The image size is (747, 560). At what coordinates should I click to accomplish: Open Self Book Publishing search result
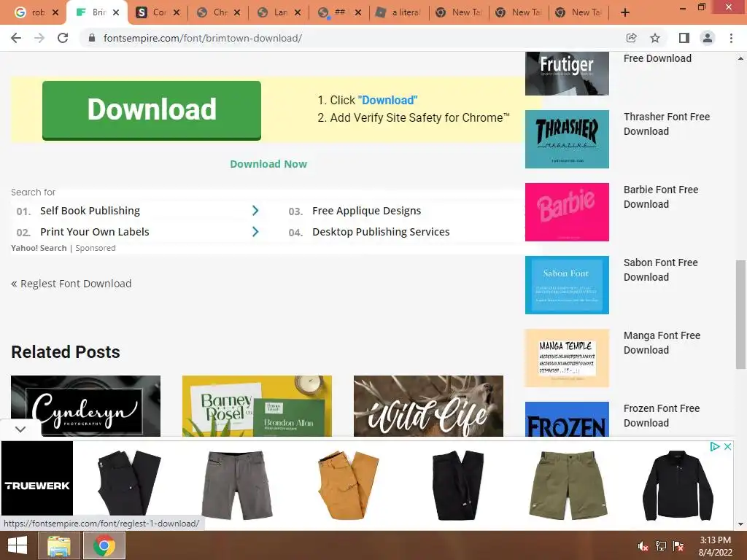click(90, 211)
